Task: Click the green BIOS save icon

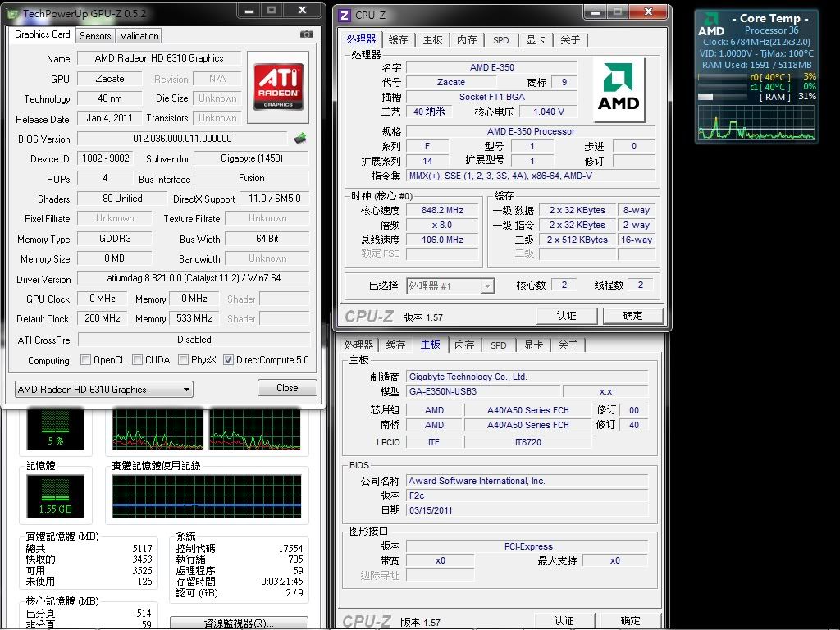Action: tap(301, 139)
